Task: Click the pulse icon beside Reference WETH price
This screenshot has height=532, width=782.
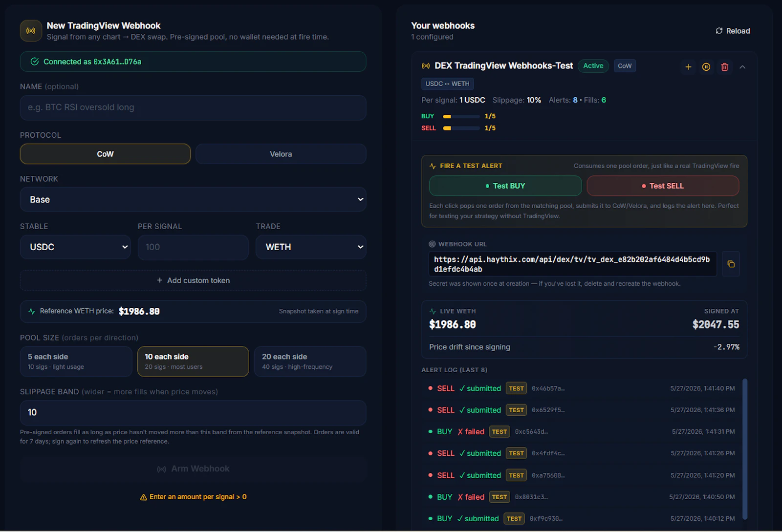Action: click(x=32, y=311)
